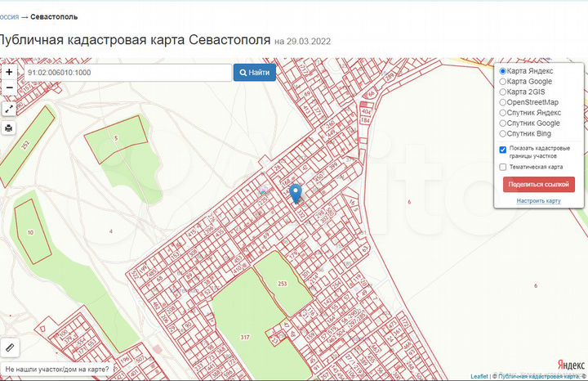This screenshot has height=381, width=588.
Task: Click Поделиться ссылкой button
Action: (538, 184)
